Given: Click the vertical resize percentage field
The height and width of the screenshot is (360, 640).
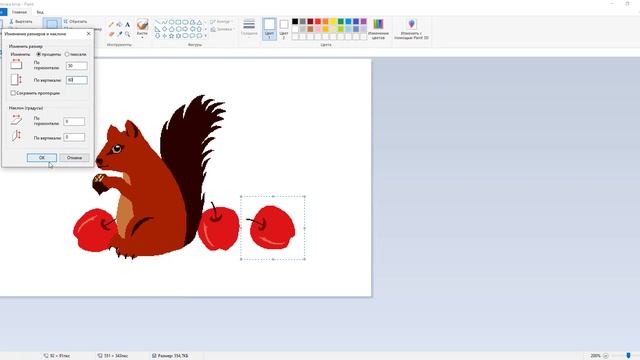Looking at the screenshot, I should 76,80.
